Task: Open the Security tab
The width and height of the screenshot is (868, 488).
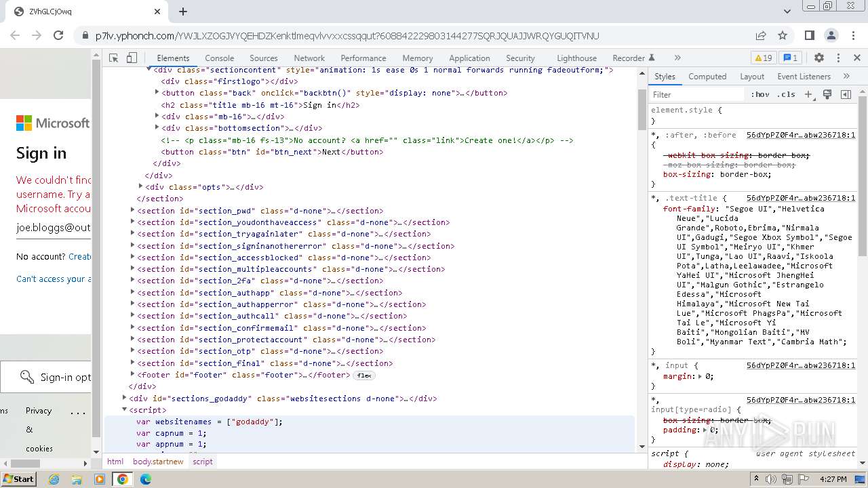Action: tap(520, 58)
